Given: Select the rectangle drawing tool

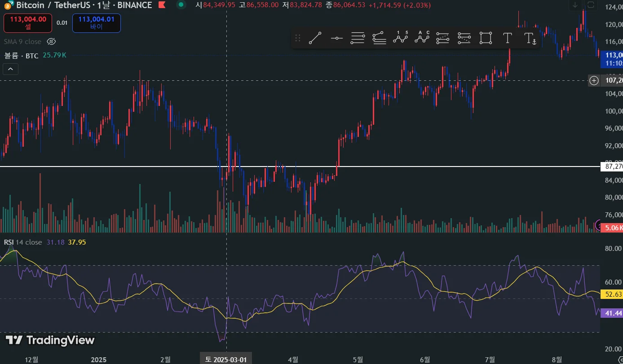Looking at the screenshot, I should pyautogui.click(x=486, y=38).
